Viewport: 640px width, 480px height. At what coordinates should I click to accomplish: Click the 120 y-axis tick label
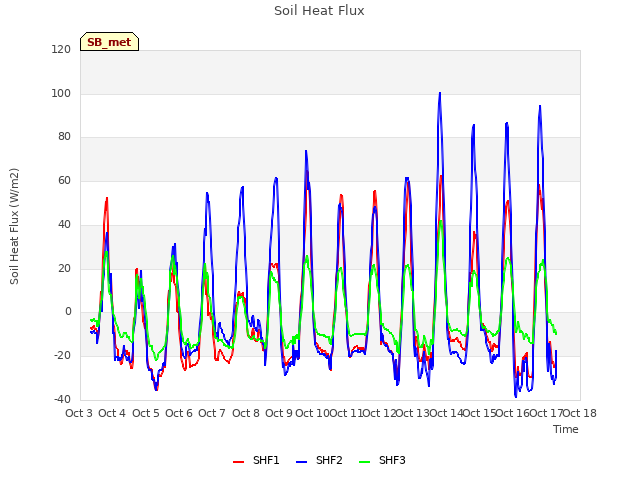pos(61,49)
